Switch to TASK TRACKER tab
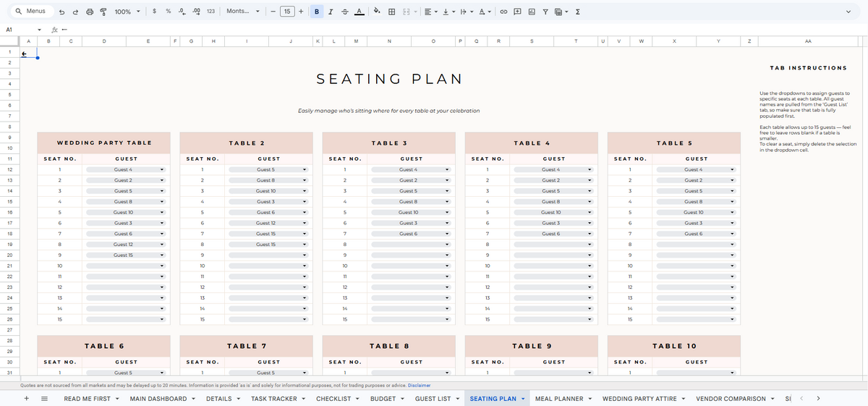 point(273,399)
